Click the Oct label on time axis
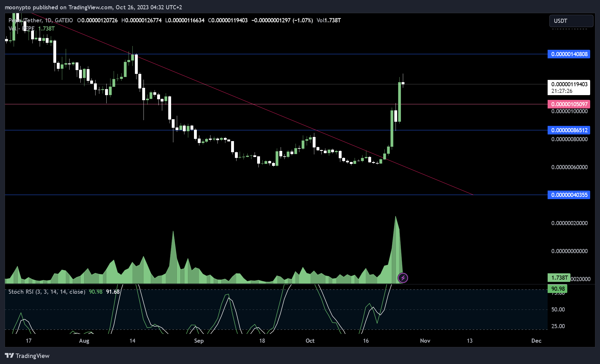 (310, 341)
